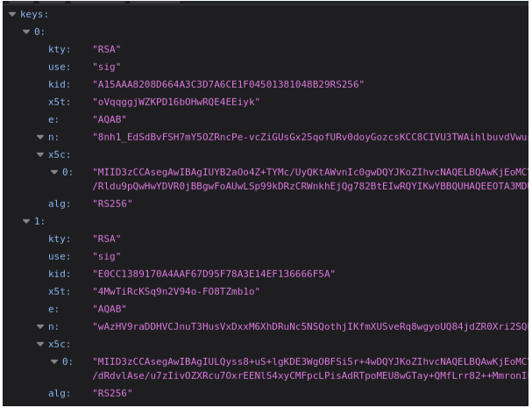Image resolution: width=532 pixels, height=408 pixels.
Task: Collapse the second key entry 1
Action: [26, 221]
